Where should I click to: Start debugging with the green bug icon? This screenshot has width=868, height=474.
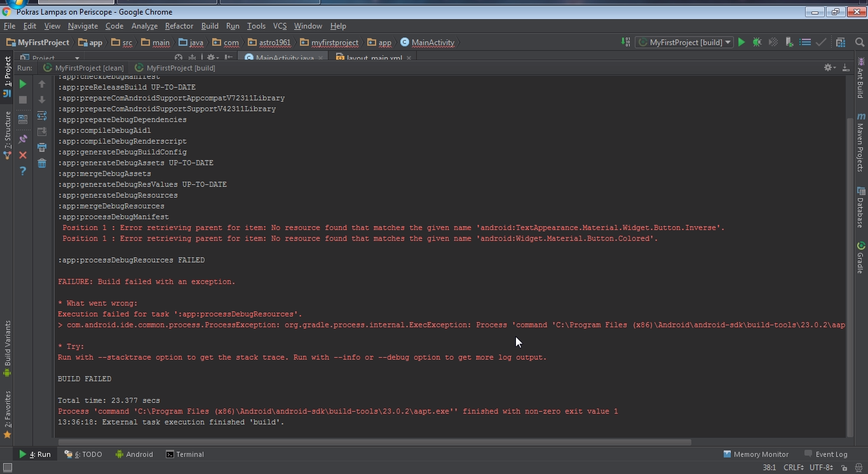(x=757, y=42)
